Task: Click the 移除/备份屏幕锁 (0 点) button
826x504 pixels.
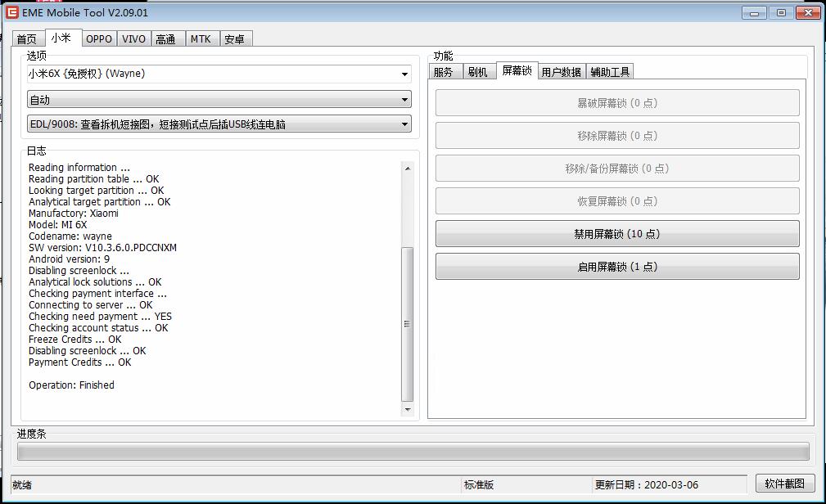Action: coord(617,168)
